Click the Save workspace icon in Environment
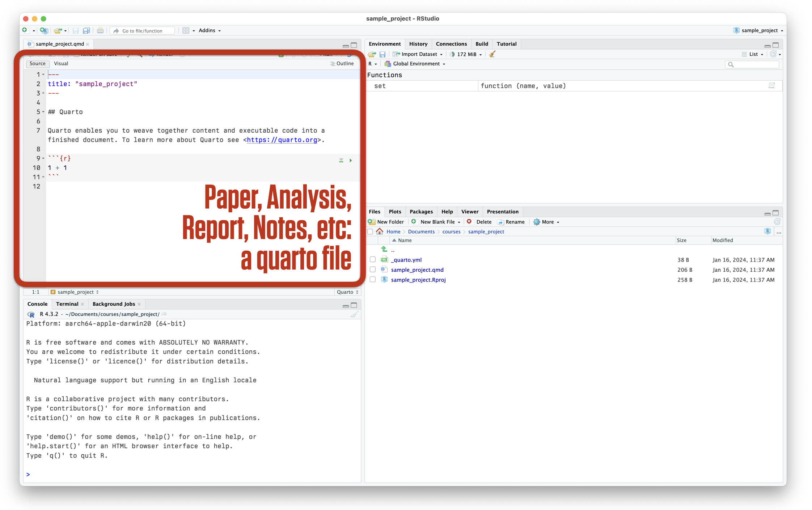 (x=382, y=54)
